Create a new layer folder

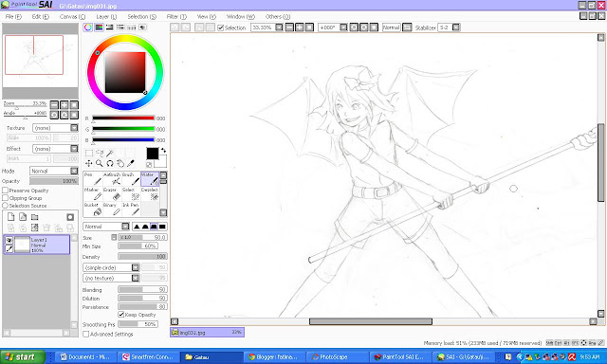point(35,217)
